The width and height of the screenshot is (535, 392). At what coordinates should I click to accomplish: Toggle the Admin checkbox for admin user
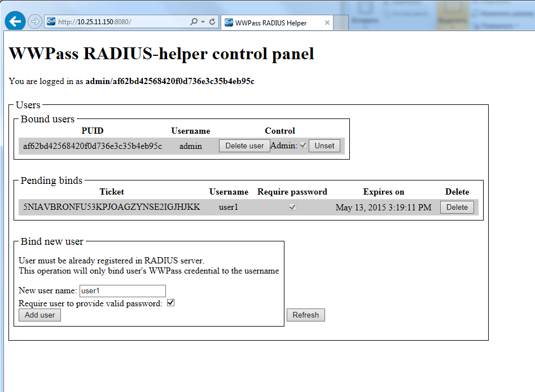coord(303,146)
